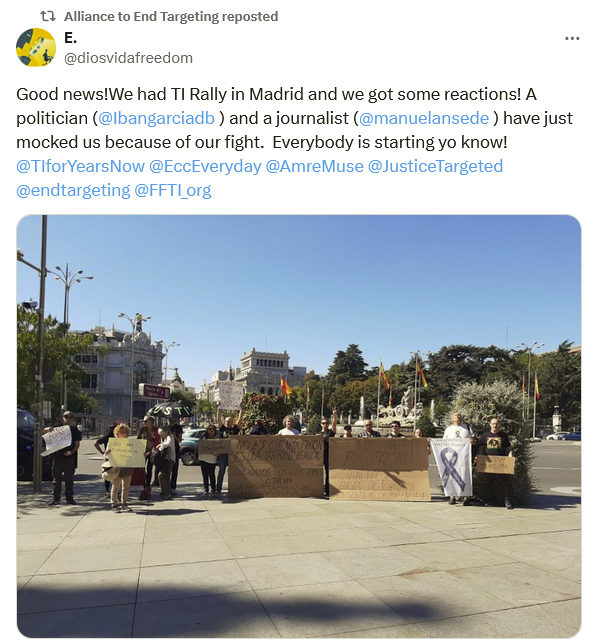Open the @TIforYearsNow mention
Screen dimensions: 598x642
81,166
